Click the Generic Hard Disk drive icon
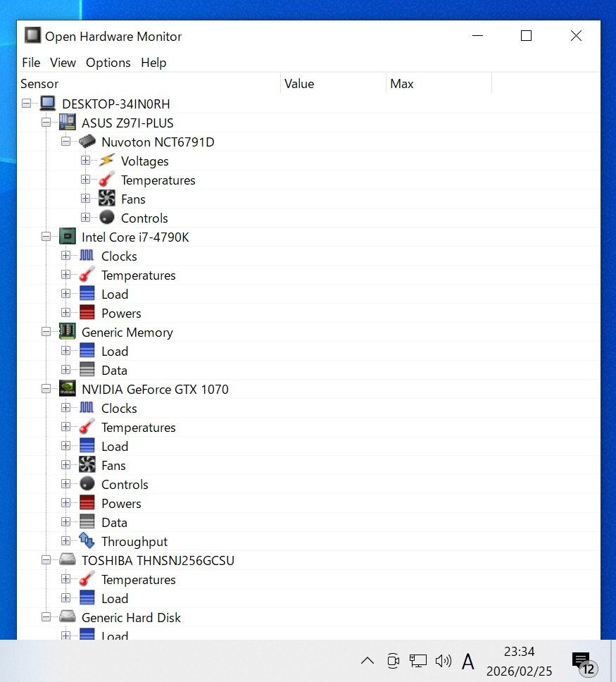The width and height of the screenshot is (616, 682). click(68, 616)
